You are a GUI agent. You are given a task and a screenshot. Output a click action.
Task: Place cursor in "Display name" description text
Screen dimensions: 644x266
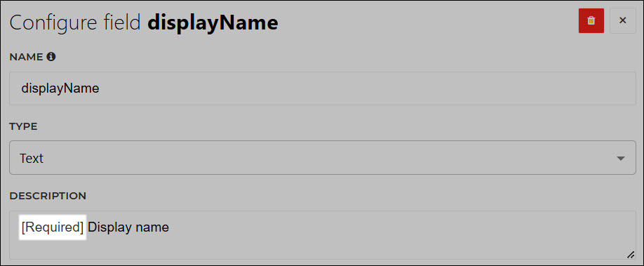(x=128, y=227)
